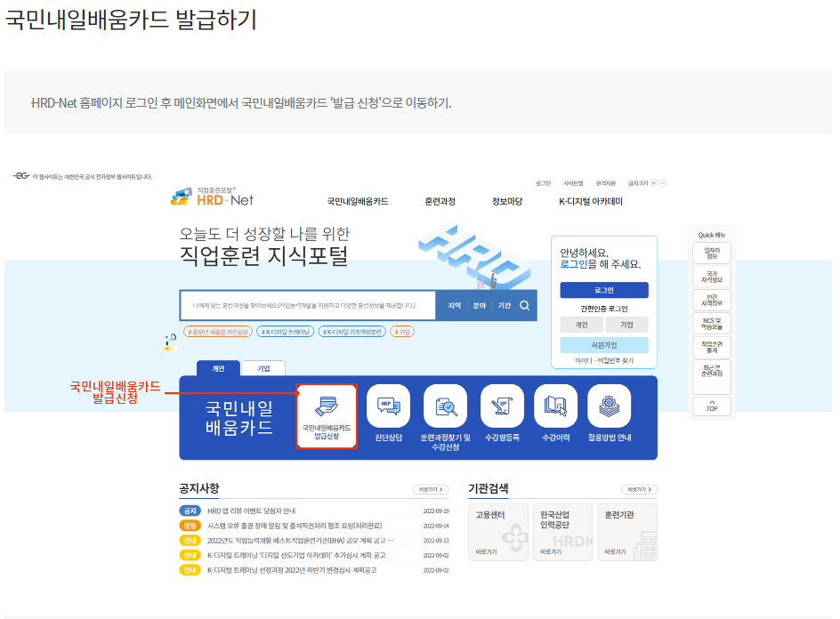Open the 분야 search filter
840x619 pixels.
pyautogui.click(x=480, y=305)
